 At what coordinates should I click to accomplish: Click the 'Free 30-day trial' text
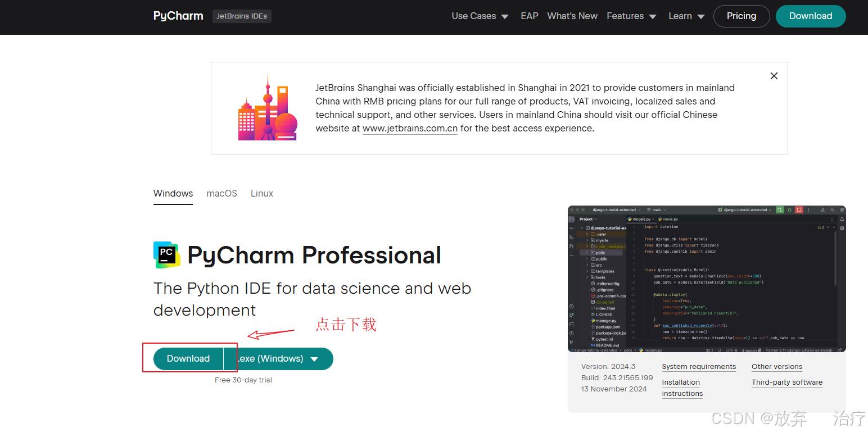[x=243, y=380]
